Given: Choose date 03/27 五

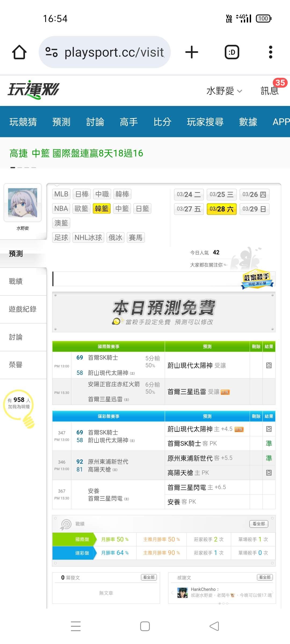Looking at the screenshot, I should click(x=189, y=209).
